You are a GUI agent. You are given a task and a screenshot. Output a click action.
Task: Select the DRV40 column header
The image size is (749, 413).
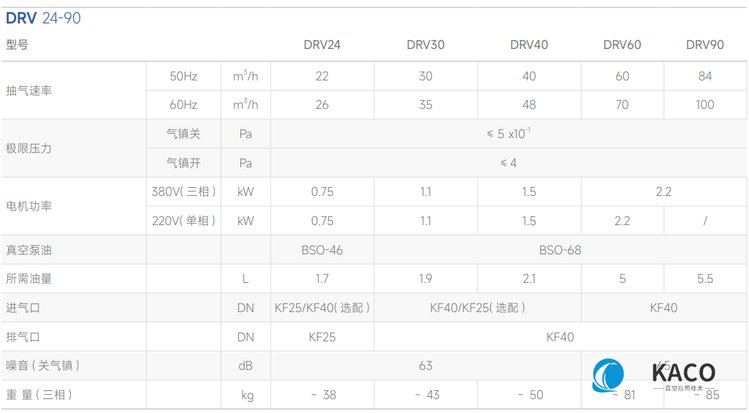pyautogui.click(x=529, y=45)
